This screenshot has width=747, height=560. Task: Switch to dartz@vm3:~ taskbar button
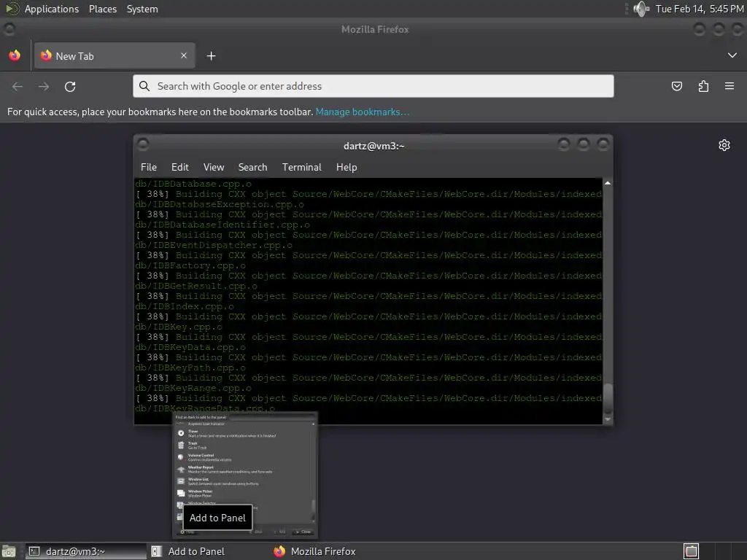click(86, 551)
